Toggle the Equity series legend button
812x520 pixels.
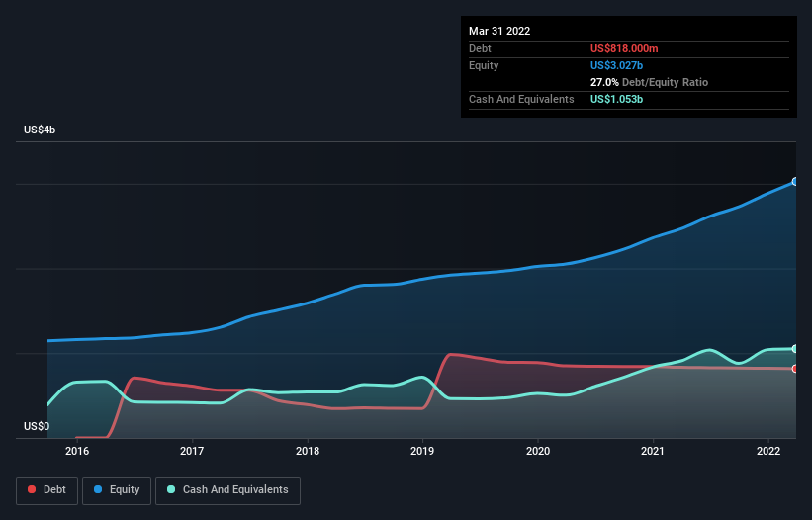117,490
